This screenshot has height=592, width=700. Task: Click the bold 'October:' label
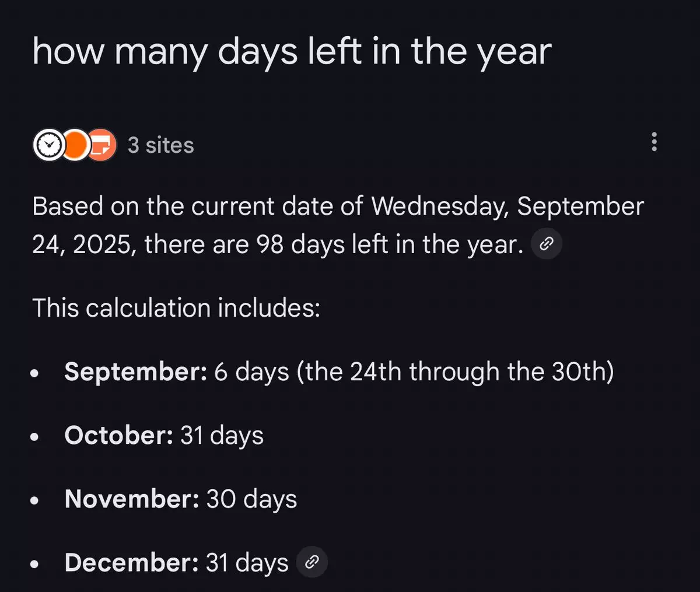click(118, 435)
